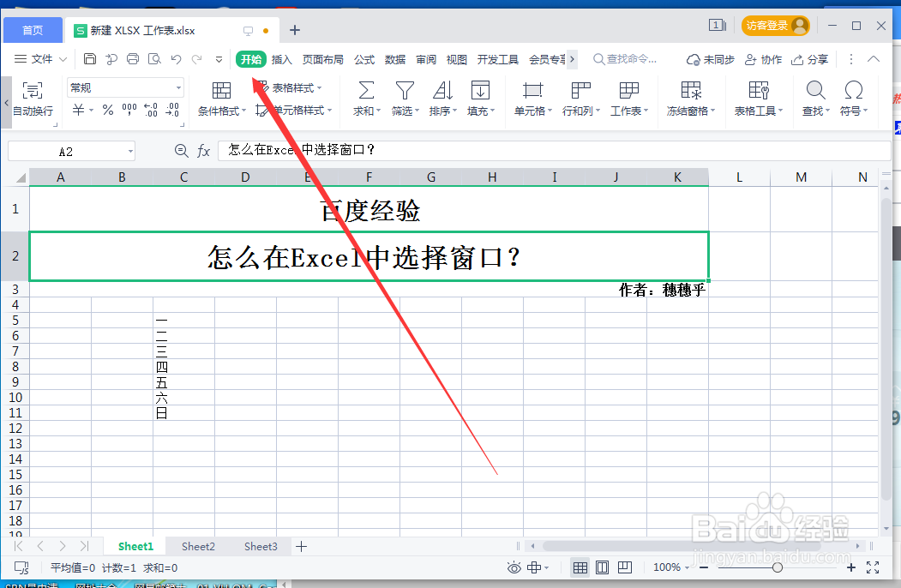The height and width of the screenshot is (588, 901).
Task: Open the 文件 menu dropdown
Action: [x=41, y=58]
